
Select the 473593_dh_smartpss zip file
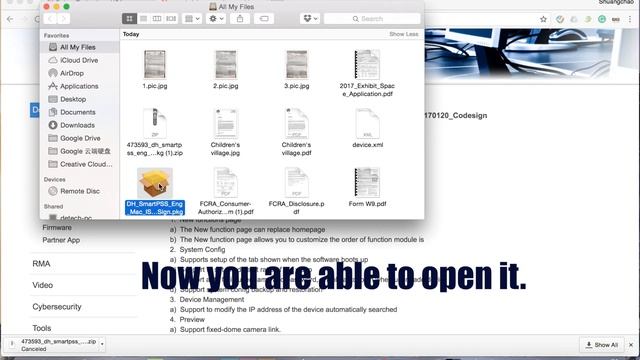coord(155,123)
